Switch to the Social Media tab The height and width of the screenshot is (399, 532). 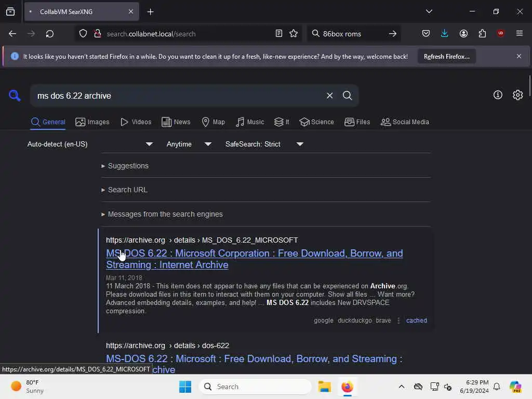(x=405, y=122)
